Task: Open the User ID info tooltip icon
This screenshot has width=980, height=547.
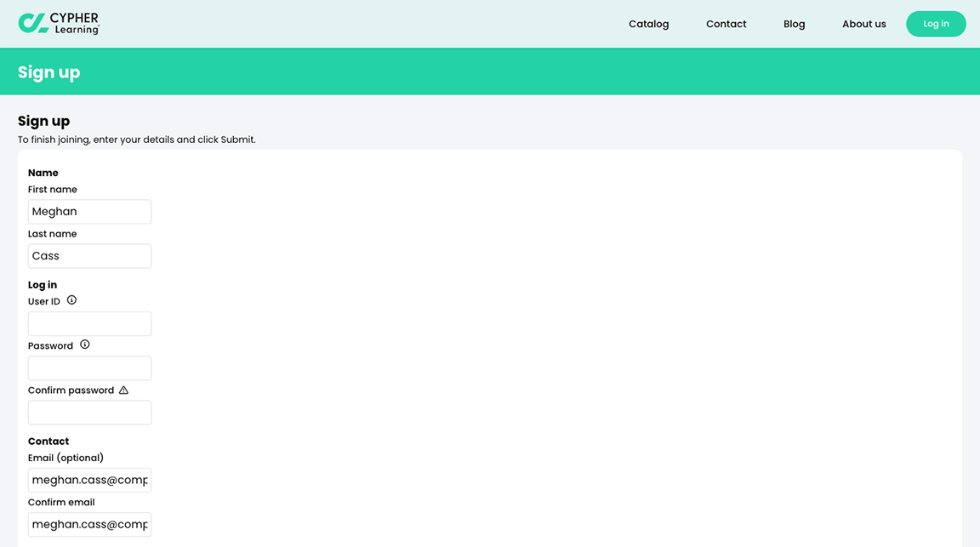Action: coord(71,299)
